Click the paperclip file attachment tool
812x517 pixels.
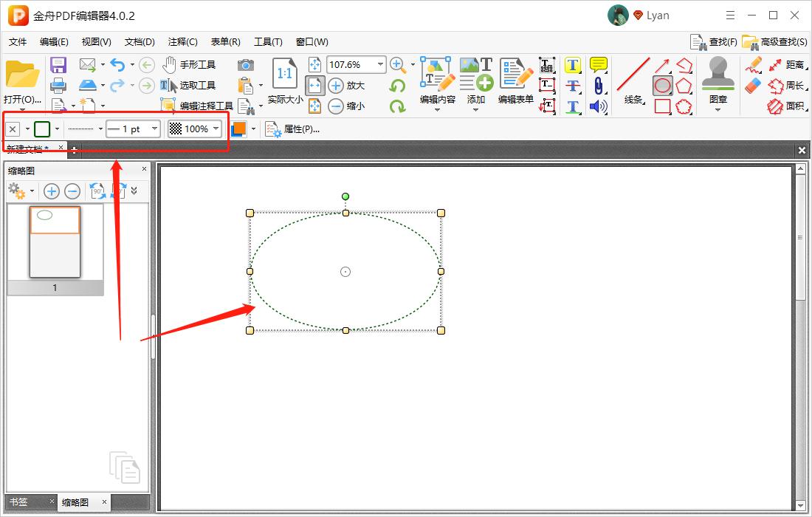(598, 86)
